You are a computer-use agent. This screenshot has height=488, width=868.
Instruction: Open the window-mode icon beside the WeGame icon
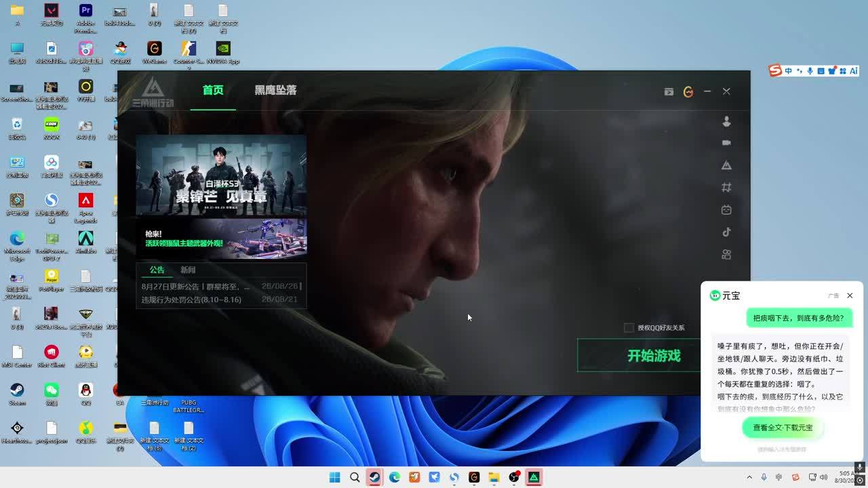669,91
